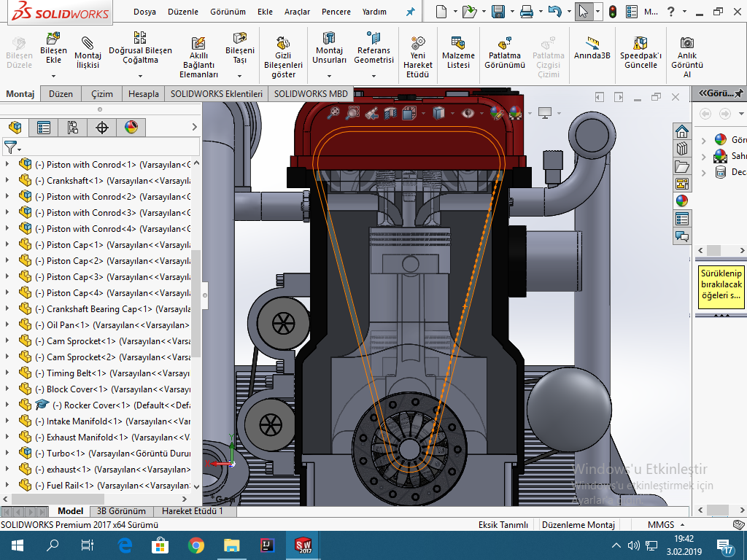Switch to the Çizim tab
This screenshot has width=747, height=560.
102,94
